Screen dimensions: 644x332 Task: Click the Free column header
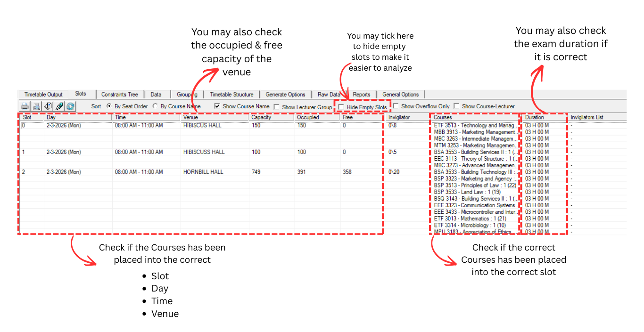click(x=363, y=117)
